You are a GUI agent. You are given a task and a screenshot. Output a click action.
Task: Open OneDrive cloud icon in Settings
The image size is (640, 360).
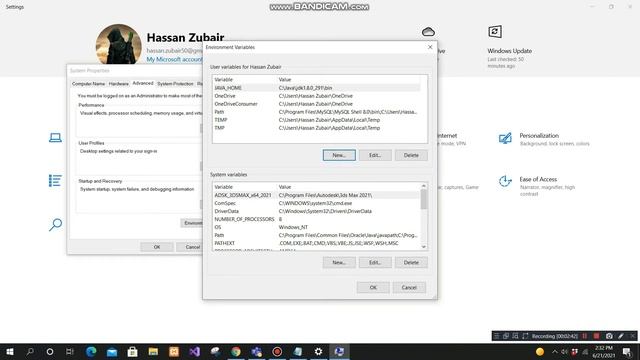coord(428,32)
